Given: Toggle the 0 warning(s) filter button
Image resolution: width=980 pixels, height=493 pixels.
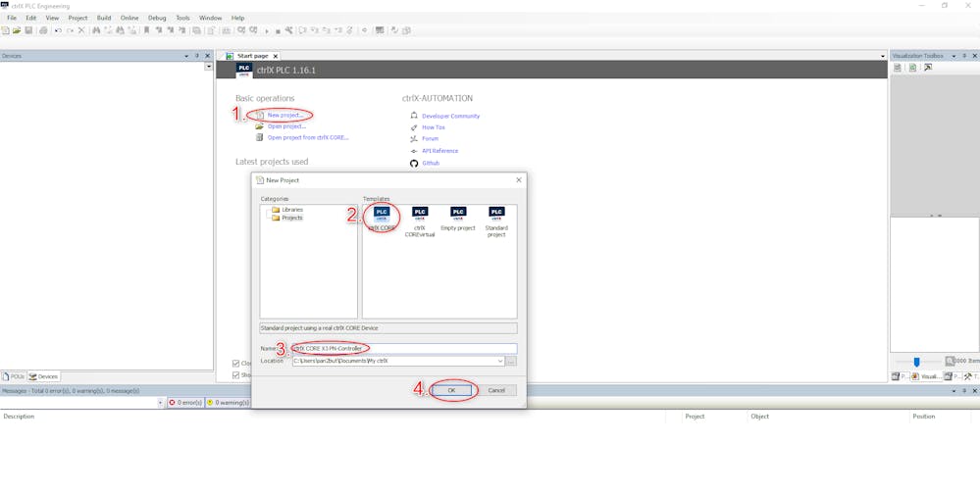Looking at the screenshot, I should point(229,403).
